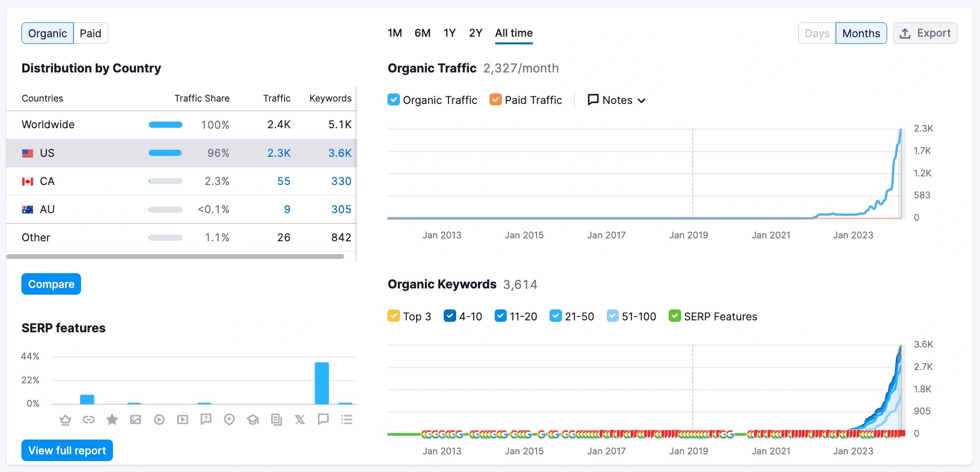
Task: Select the Other row label
Action: [36, 237]
